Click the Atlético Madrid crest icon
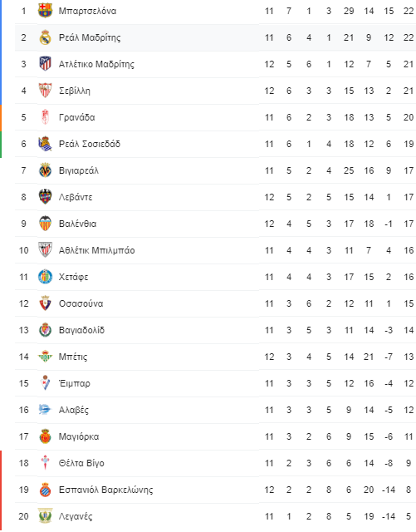 (45, 64)
